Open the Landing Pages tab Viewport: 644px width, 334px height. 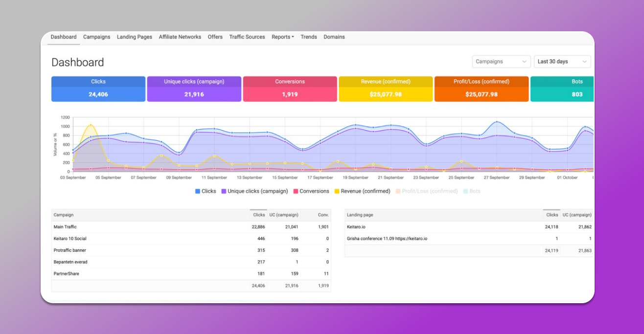click(134, 37)
